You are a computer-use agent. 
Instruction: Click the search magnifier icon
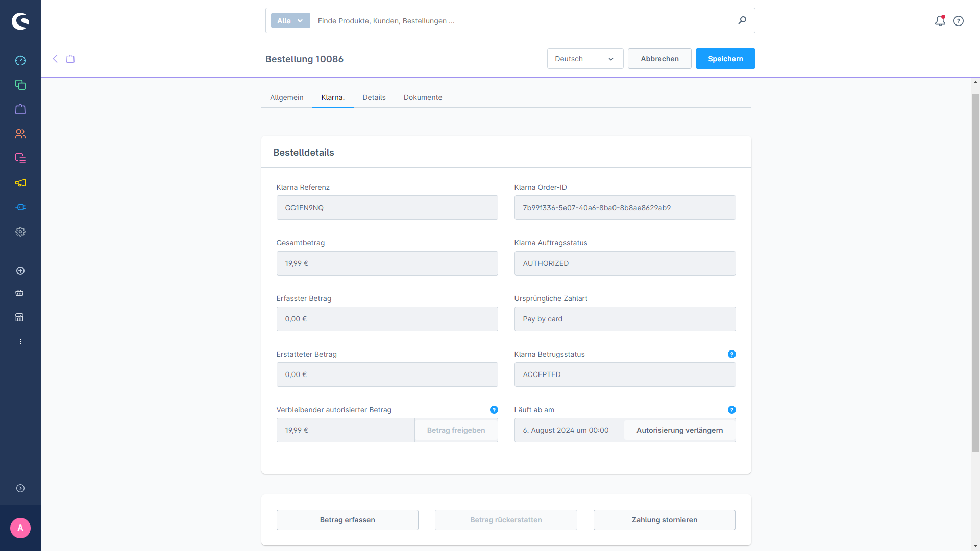[742, 20]
